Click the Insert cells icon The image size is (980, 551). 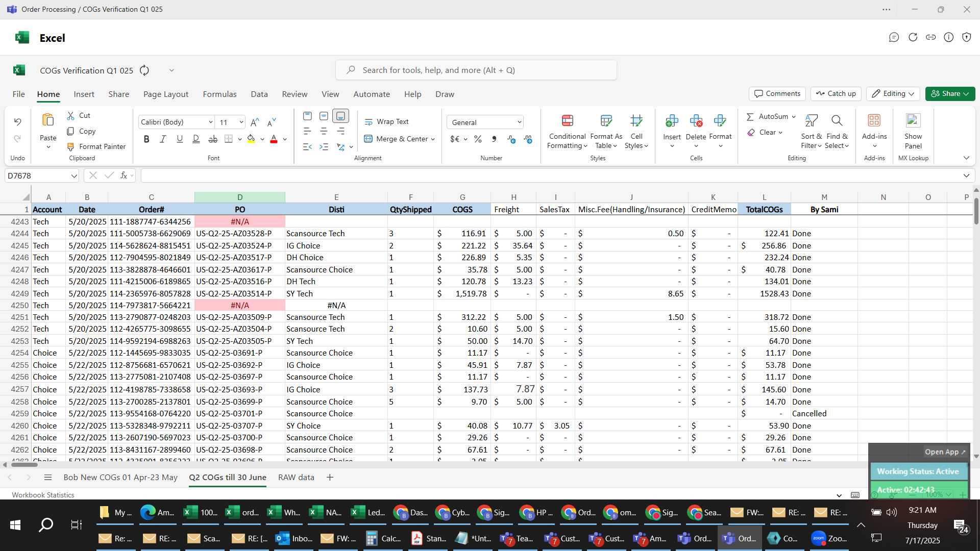(x=672, y=121)
